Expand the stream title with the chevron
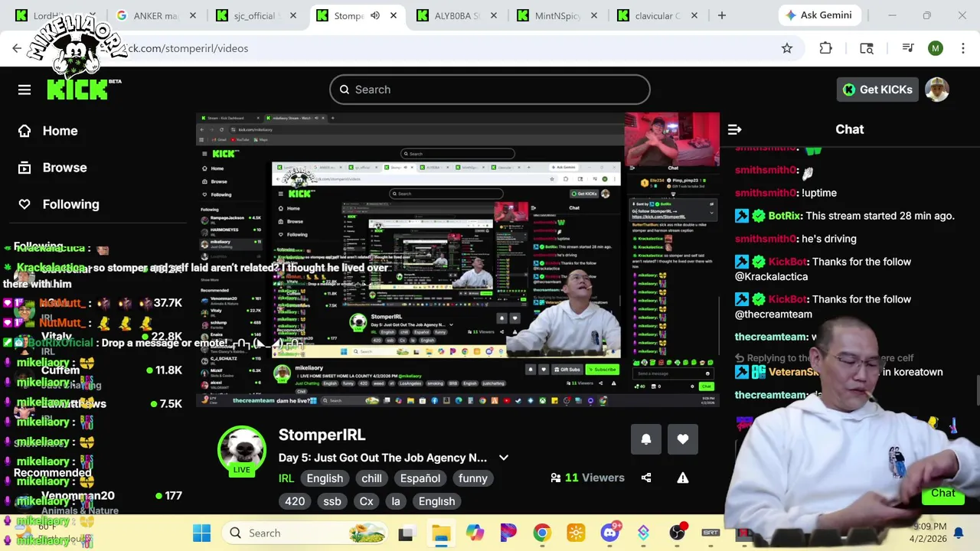The image size is (980, 551). [x=504, y=458]
